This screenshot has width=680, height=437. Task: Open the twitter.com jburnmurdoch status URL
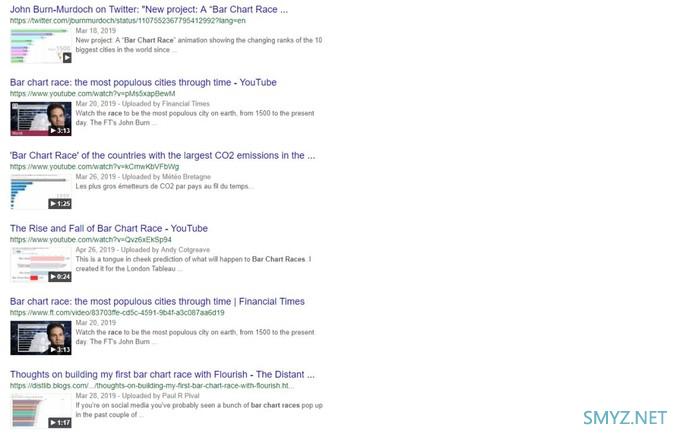point(128,20)
